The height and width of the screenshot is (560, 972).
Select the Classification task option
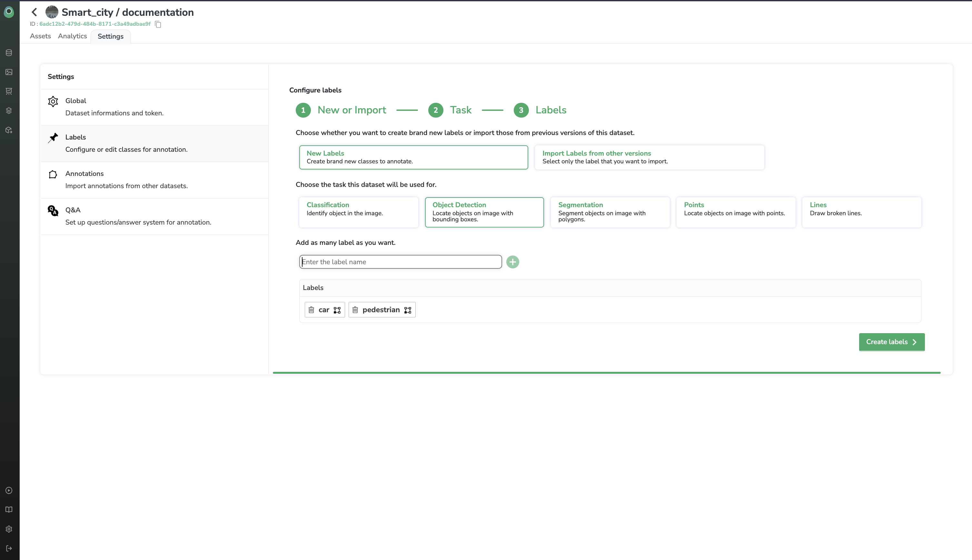click(x=358, y=212)
